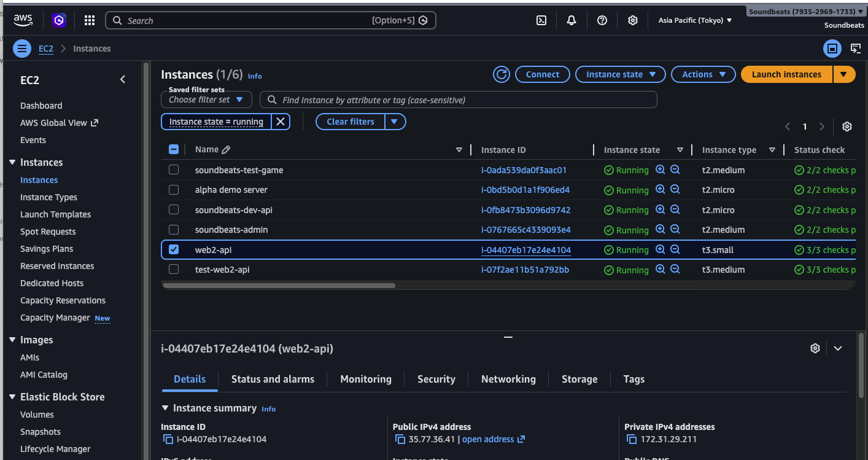Screen dimensions: 868x460
Task: Go to next page of instances
Action: (x=822, y=127)
